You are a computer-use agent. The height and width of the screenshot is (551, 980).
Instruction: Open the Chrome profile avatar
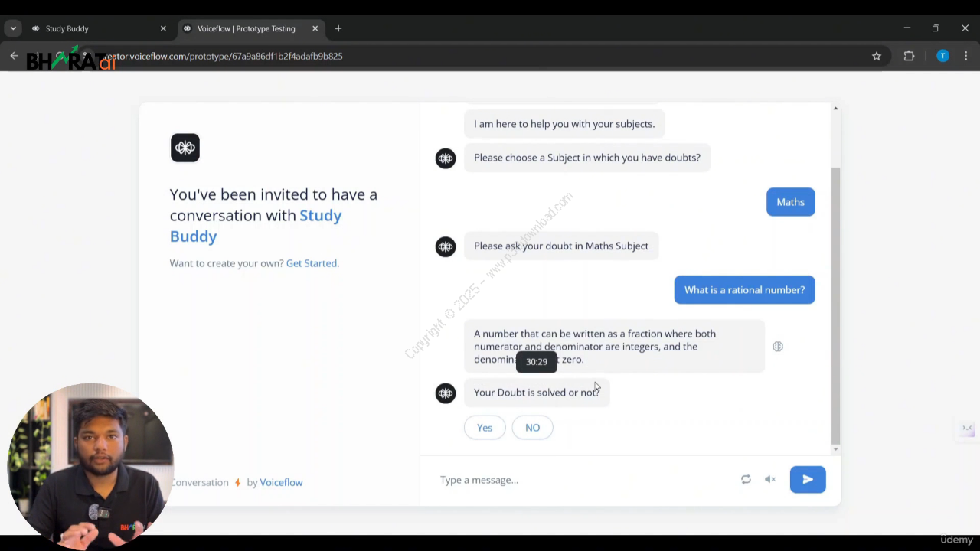coord(942,56)
